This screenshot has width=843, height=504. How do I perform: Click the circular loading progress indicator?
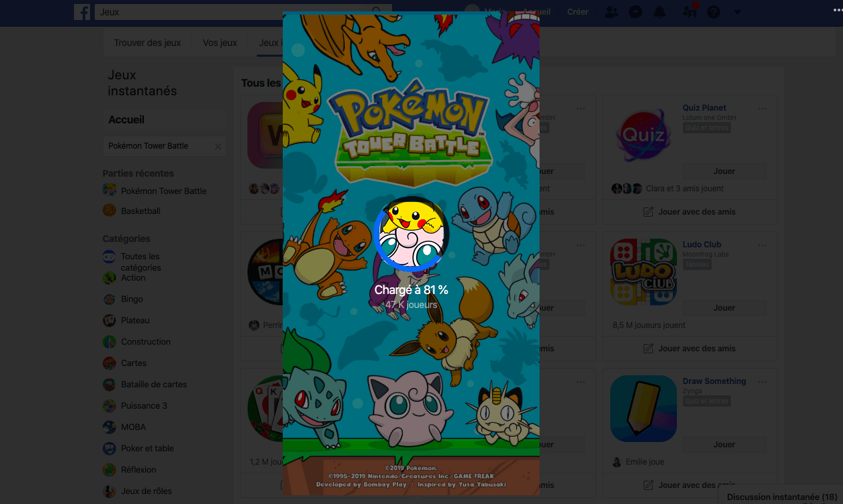click(x=411, y=234)
